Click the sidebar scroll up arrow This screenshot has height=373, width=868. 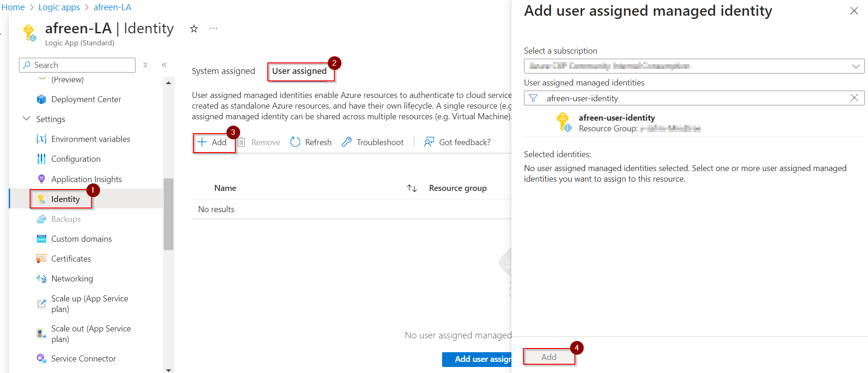coord(168,83)
